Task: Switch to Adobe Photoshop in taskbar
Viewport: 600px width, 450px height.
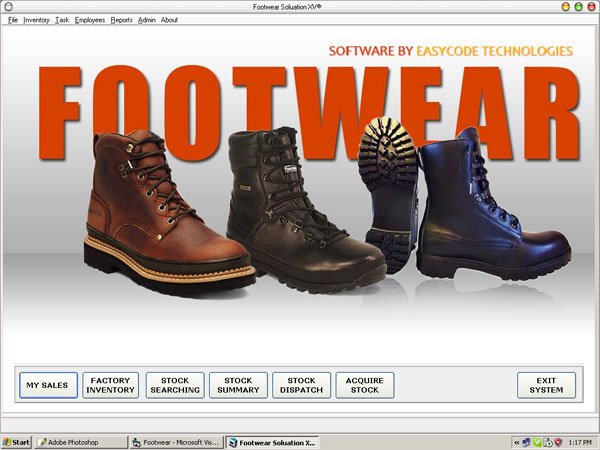Action: tap(80, 441)
